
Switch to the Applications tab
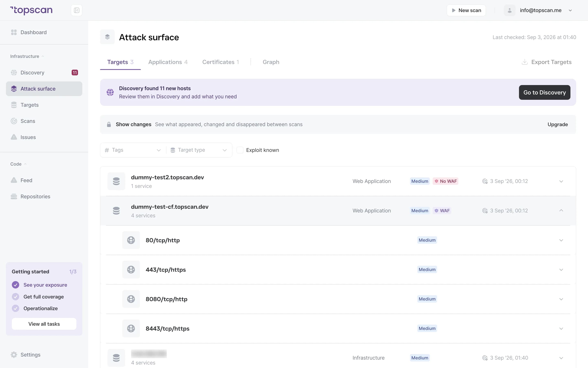pyautogui.click(x=168, y=62)
